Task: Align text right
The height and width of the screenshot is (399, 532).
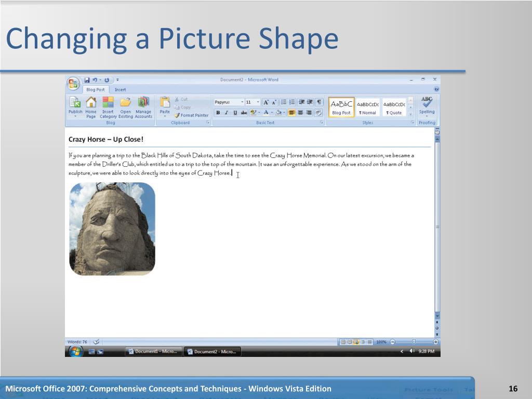Action: (x=309, y=113)
